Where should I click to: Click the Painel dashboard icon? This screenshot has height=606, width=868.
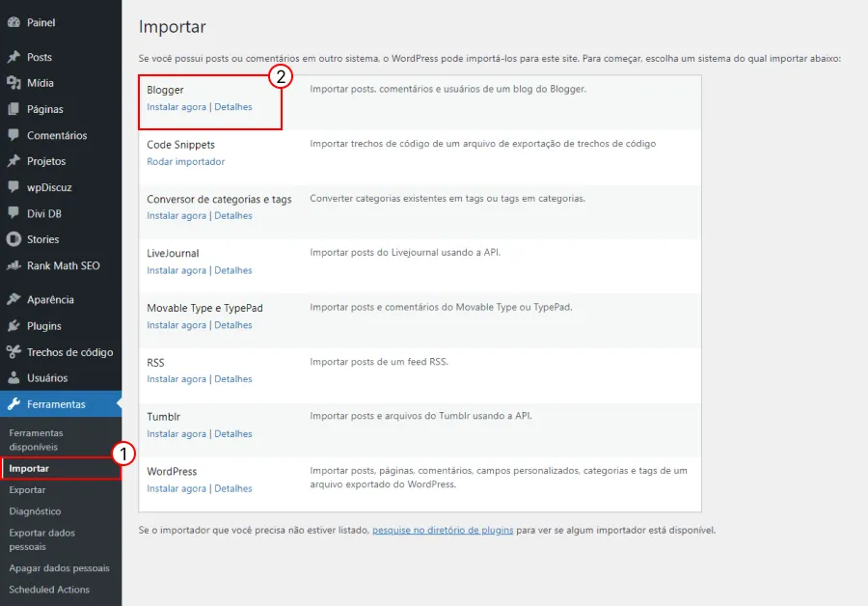click(14, 22)
